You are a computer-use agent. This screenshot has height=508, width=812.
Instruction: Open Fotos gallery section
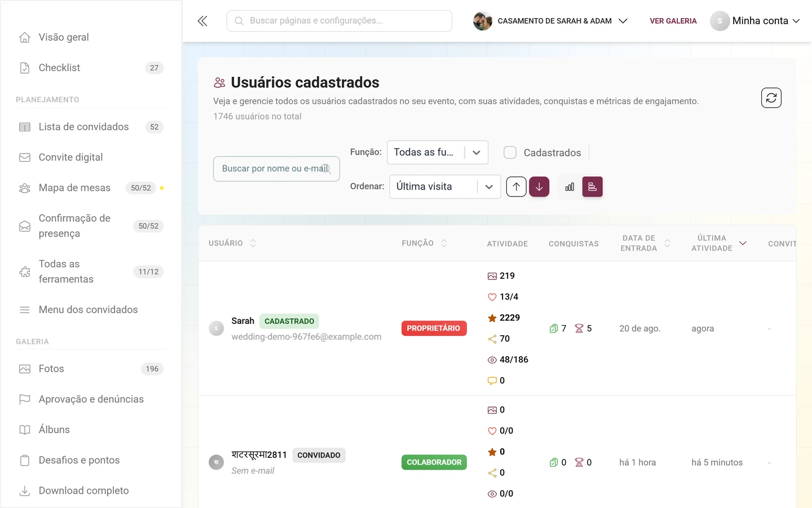pos(91,369)
